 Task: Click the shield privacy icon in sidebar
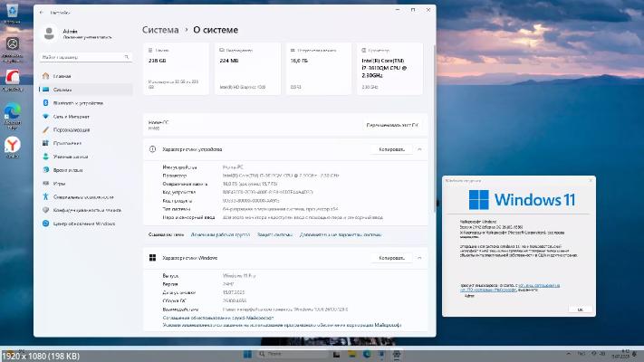click(45, 210)
